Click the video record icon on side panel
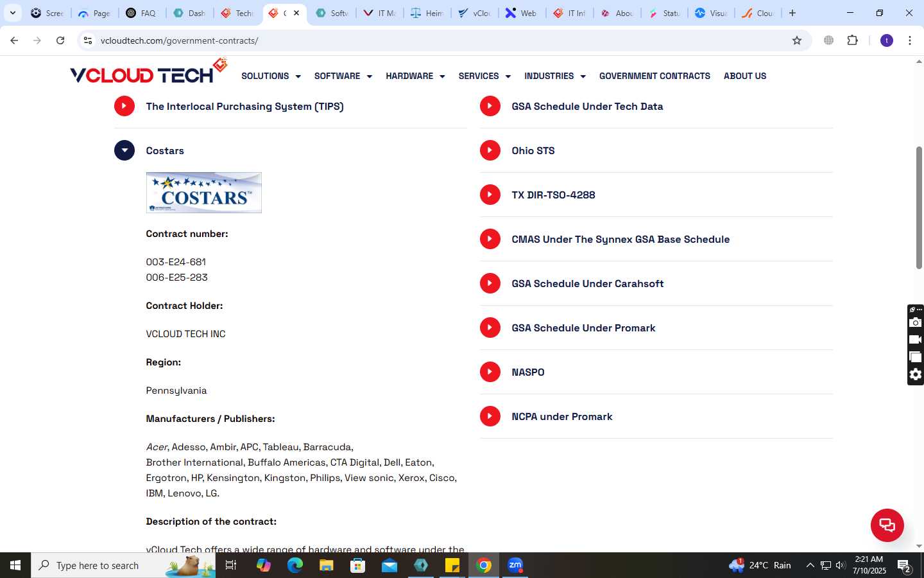 click(916, 340)
